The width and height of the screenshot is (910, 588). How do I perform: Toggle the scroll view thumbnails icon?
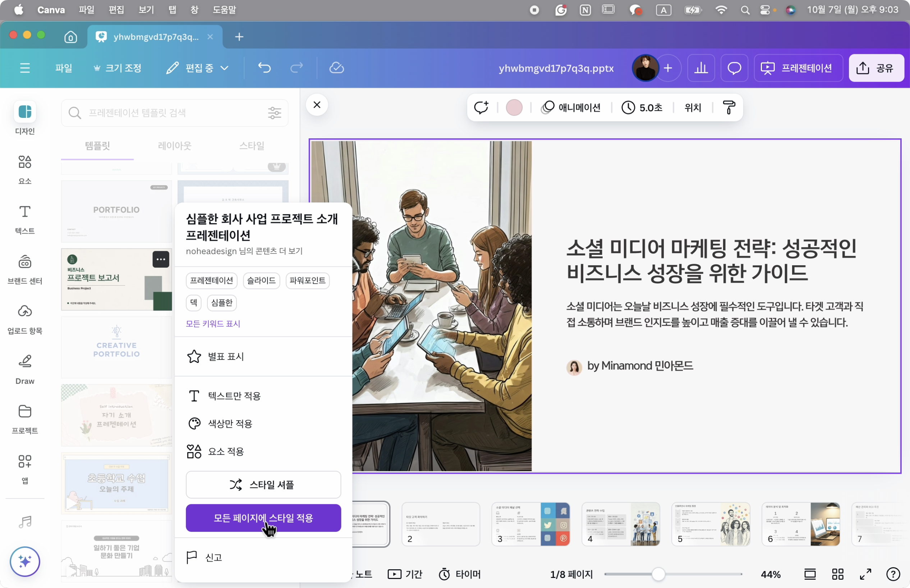click(x=810, y=574)
